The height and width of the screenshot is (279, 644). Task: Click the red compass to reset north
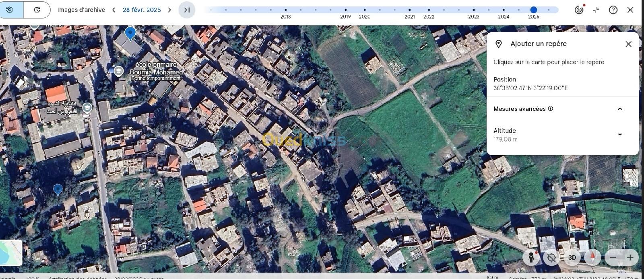click(592, 257)
